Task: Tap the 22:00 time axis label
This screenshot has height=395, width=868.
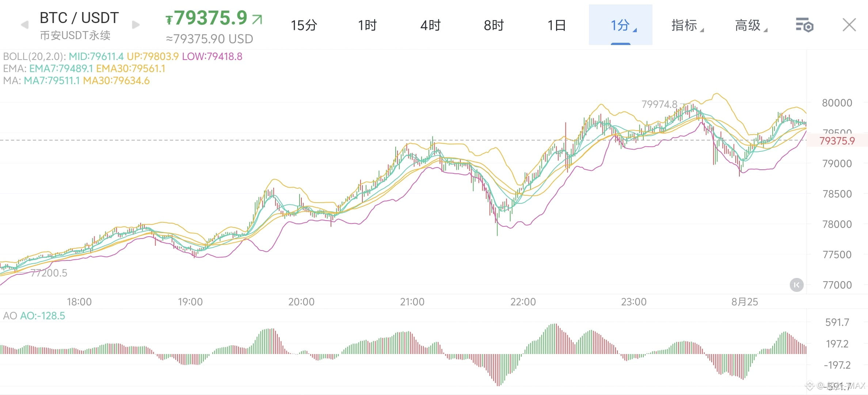Action: (x=523, y=302)
